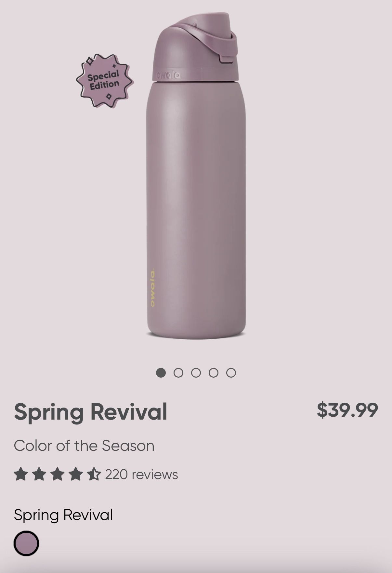The width and height of the screenshot is (392, 573).
Task: Select the first filled carousel dot
Action: click(161, 373)
